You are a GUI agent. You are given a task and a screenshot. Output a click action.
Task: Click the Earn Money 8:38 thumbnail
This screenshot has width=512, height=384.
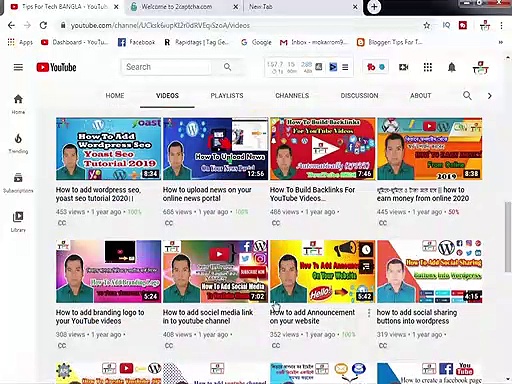(x=430, y=149)
